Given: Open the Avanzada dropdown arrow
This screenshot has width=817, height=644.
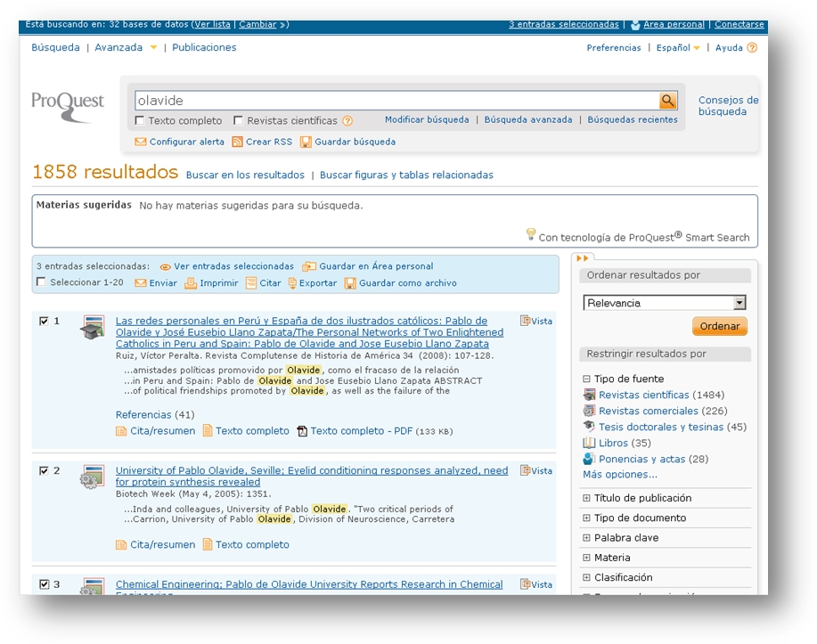Looking at the screenshot, I should (x=153, y=47).
